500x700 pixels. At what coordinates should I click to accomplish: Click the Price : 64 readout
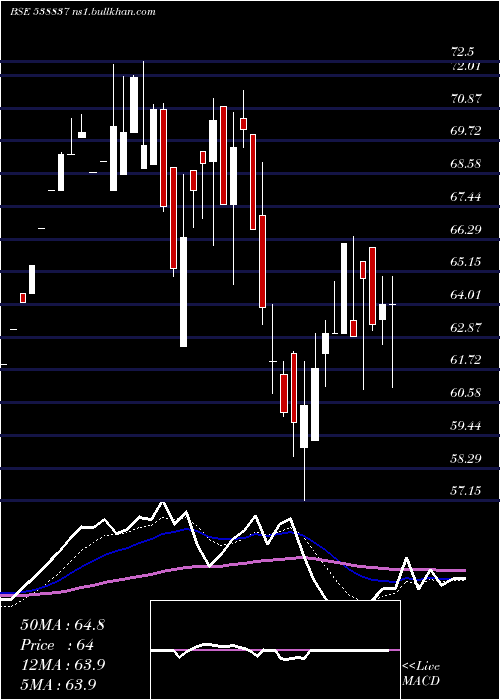pos(57,645)
